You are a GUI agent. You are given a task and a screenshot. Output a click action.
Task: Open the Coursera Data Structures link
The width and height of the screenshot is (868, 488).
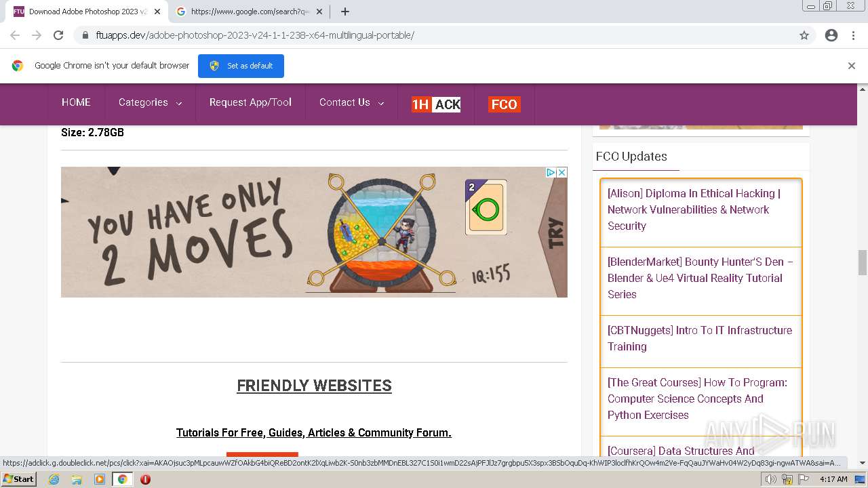tap(681, 451)
